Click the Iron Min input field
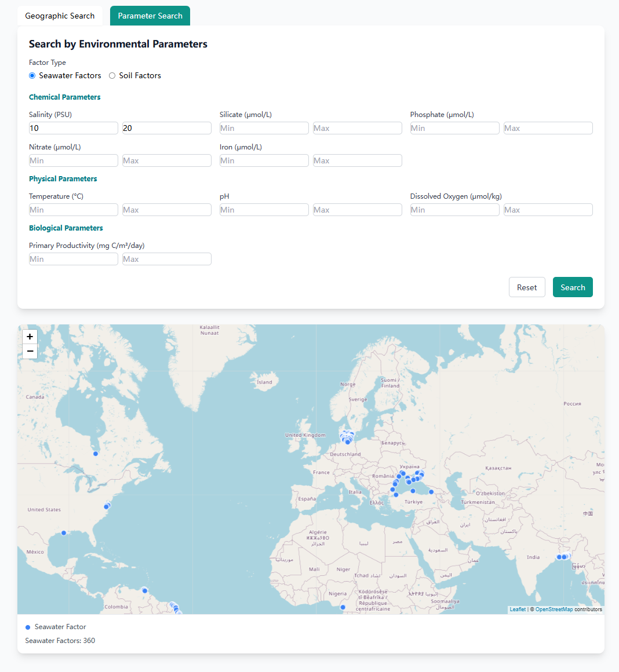This screenshot has height=672, width=619. tap(264, 160)
